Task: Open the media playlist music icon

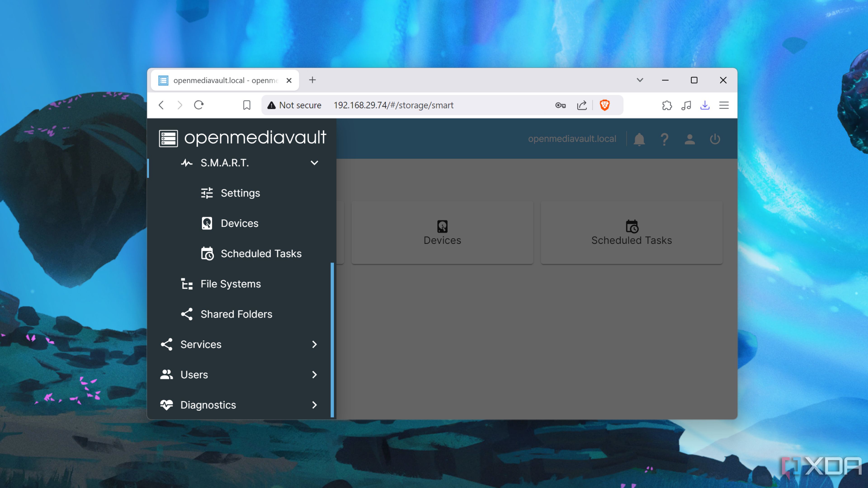Action: pos(686,106)
